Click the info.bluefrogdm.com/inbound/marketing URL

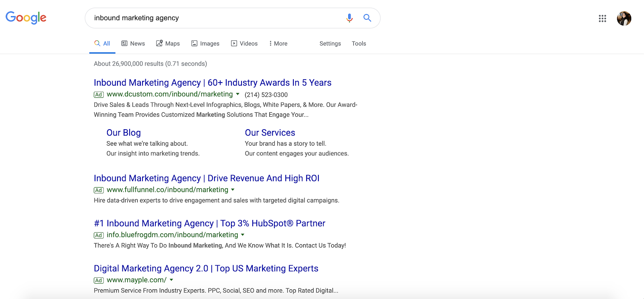click(x=172, y=235)
